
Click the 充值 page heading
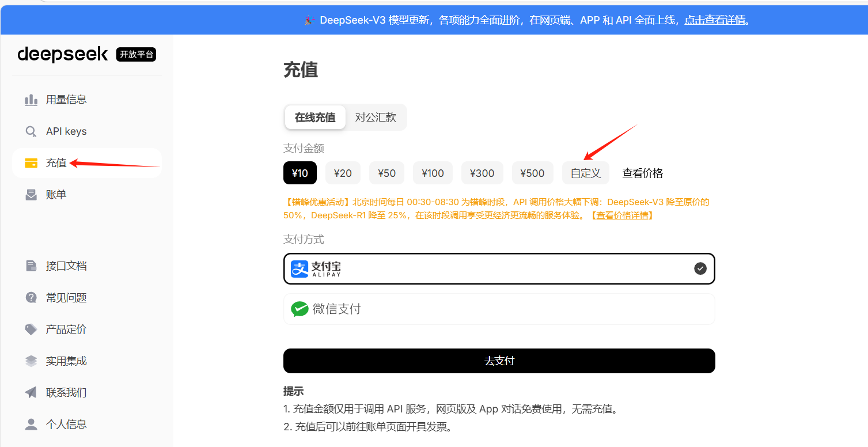click(x=301, y=70)
